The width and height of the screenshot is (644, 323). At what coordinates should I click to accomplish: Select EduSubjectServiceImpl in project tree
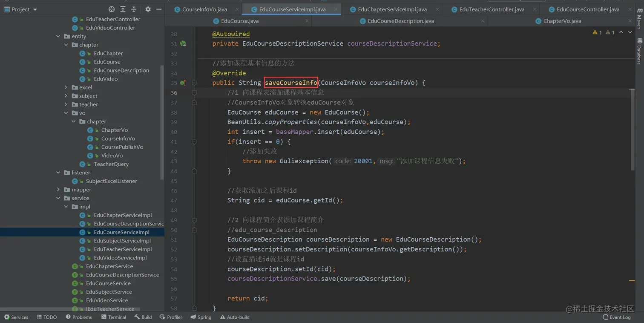pyautogui.click(x=122, y=241)
